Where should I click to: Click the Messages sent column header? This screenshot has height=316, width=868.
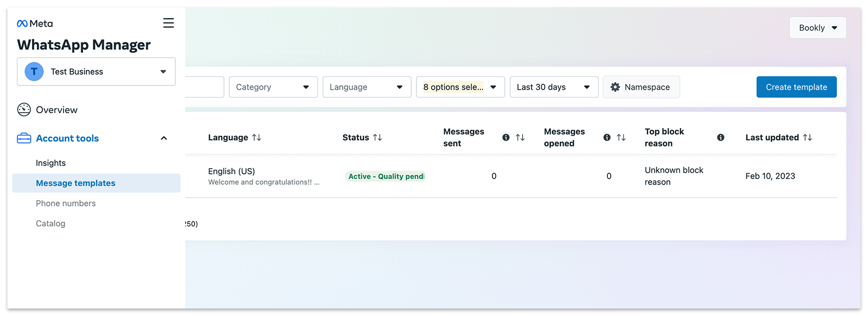click(x=464, y=137)
